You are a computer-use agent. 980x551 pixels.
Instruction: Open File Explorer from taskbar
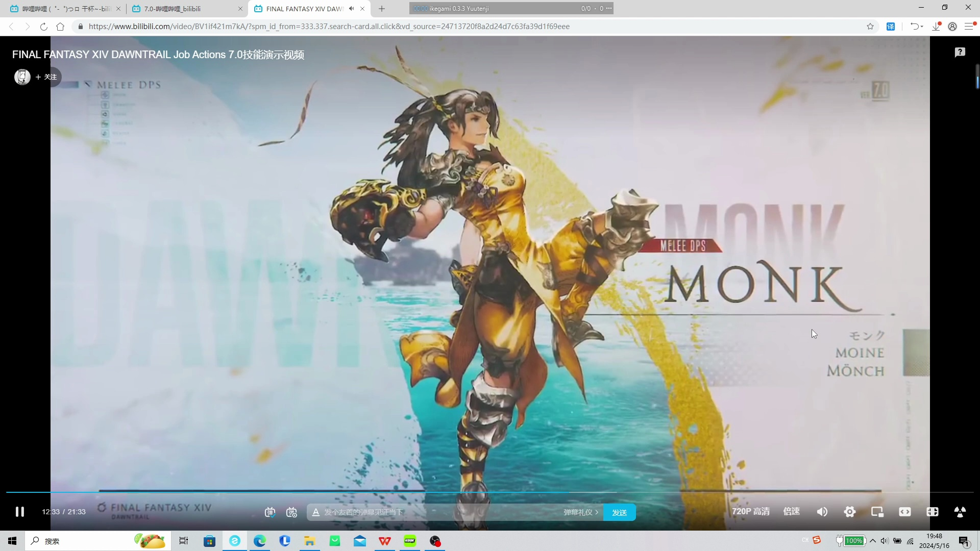[x=309, y=541]
